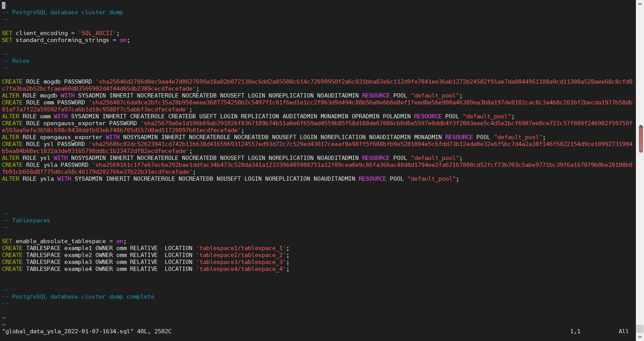
Task: Click the word client_encoding
Action: 42,33
